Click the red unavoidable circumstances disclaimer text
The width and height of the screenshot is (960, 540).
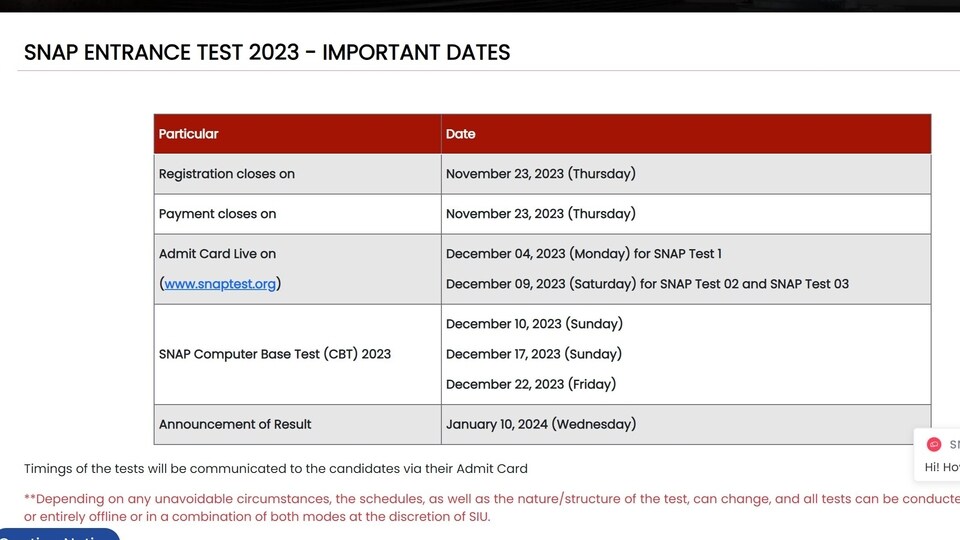click(492, 508)
